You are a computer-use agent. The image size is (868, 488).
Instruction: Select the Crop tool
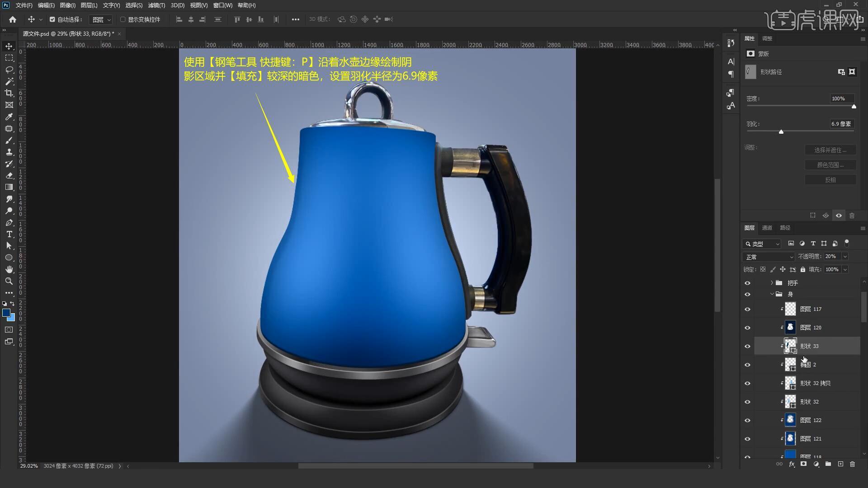(x=9, y=93)
